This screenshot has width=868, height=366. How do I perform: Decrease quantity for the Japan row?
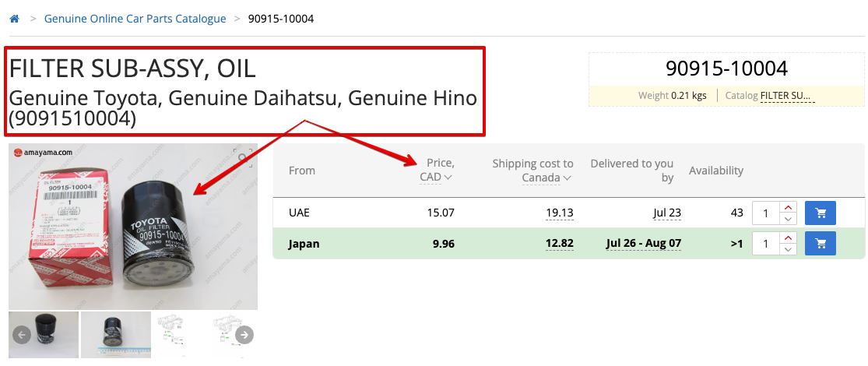(788, 250)
